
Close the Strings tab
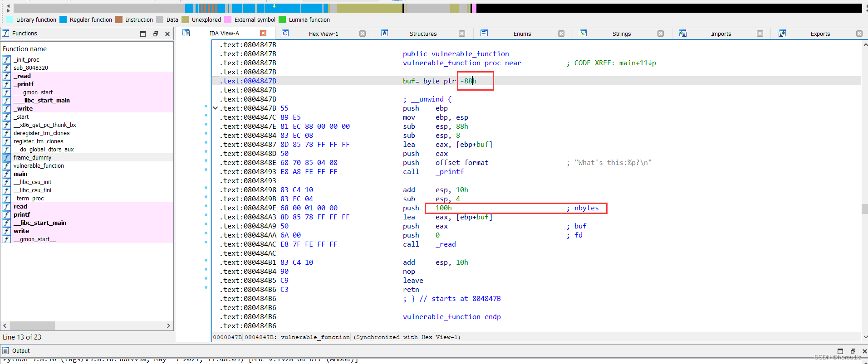coord(661,34)
